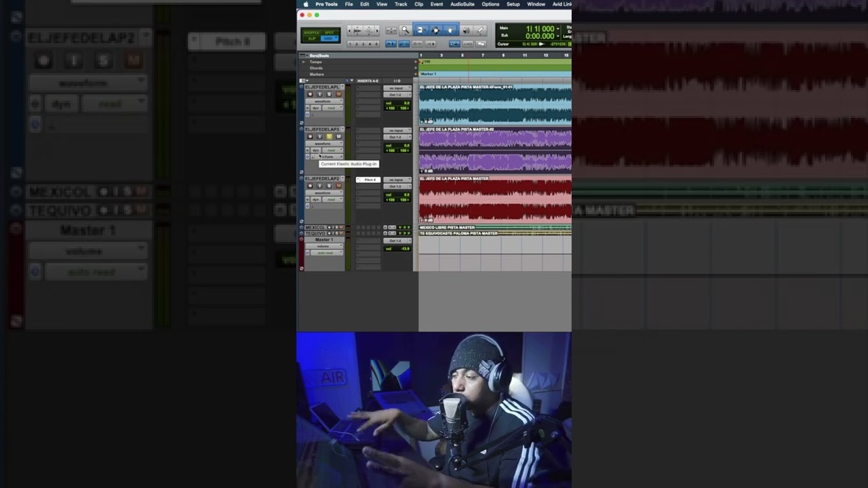Screen dimensions: 868x488
Task: Enable Spot edit mode
Action: tap(329, 32)
